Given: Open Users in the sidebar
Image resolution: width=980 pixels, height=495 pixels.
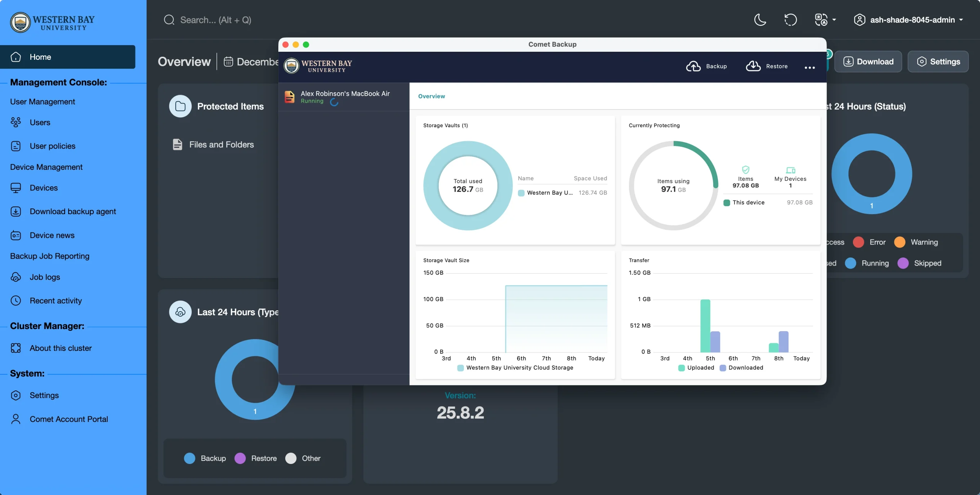Looking at the screenshot, I should (40, 122).
